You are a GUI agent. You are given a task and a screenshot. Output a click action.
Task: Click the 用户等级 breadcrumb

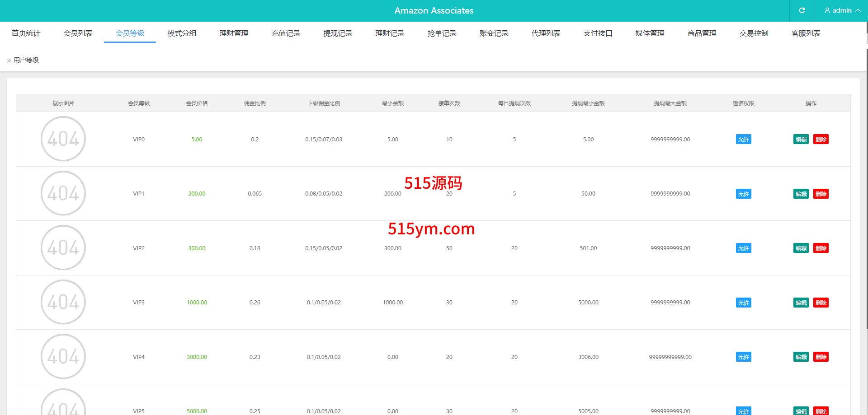(26, 60)
